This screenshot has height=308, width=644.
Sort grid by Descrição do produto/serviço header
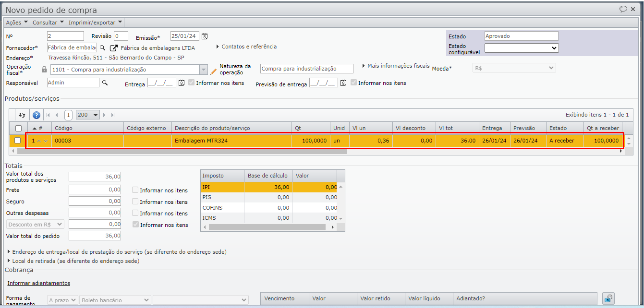coord(231,128)
